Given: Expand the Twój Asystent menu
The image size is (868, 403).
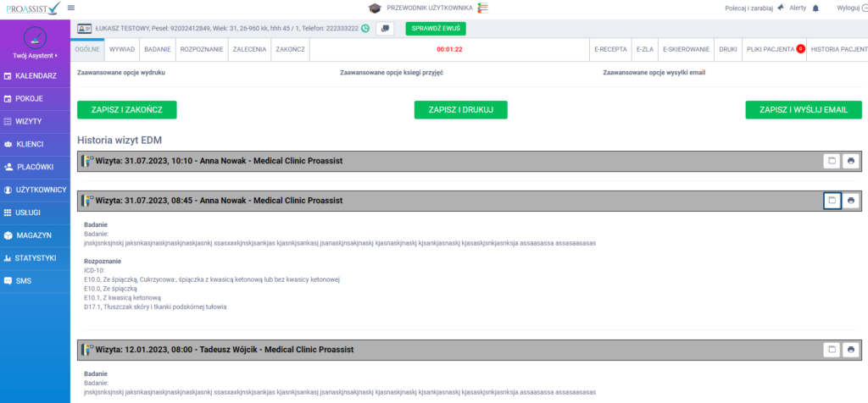Looking at the screenshot, I should pos(35,56).
